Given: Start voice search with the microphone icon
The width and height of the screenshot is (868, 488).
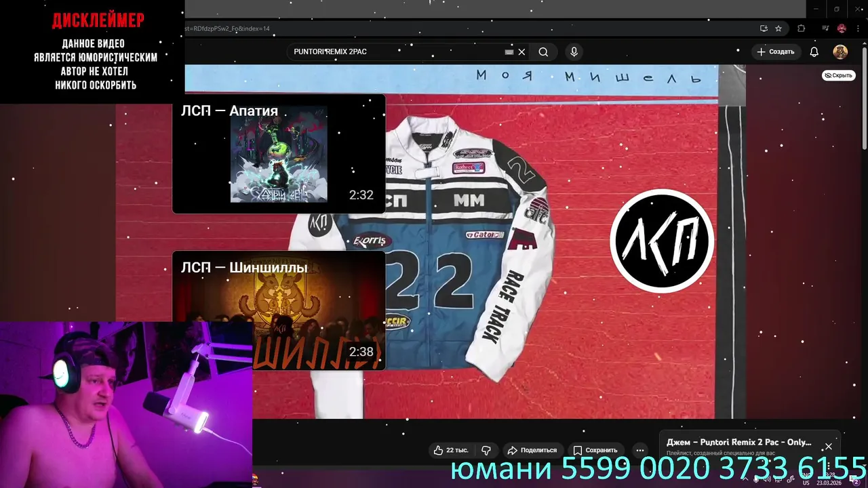Looking at the screenshot, I should pyautogui.click(x=574, y=52).
